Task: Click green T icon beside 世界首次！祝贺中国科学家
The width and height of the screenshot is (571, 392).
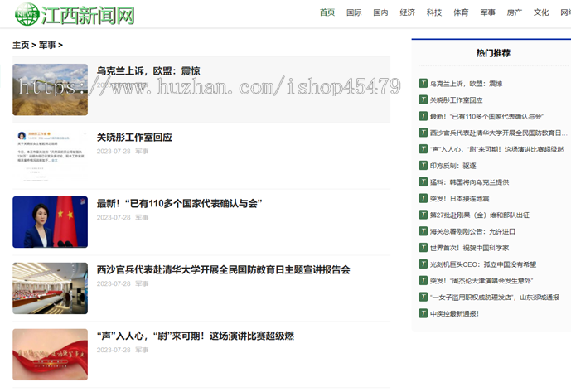Action: coord(423,247)
